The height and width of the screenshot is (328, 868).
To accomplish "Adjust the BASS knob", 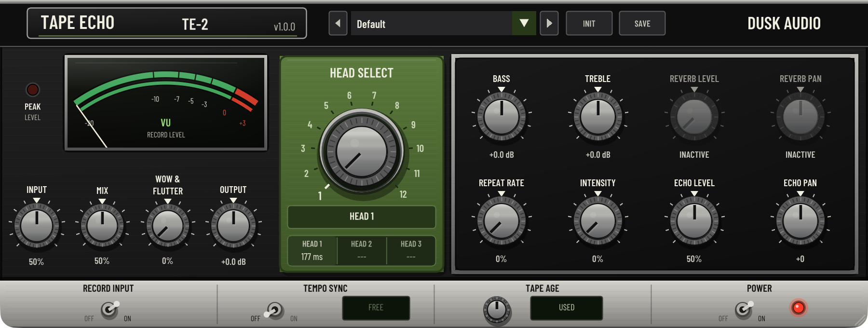I will 502,116.
